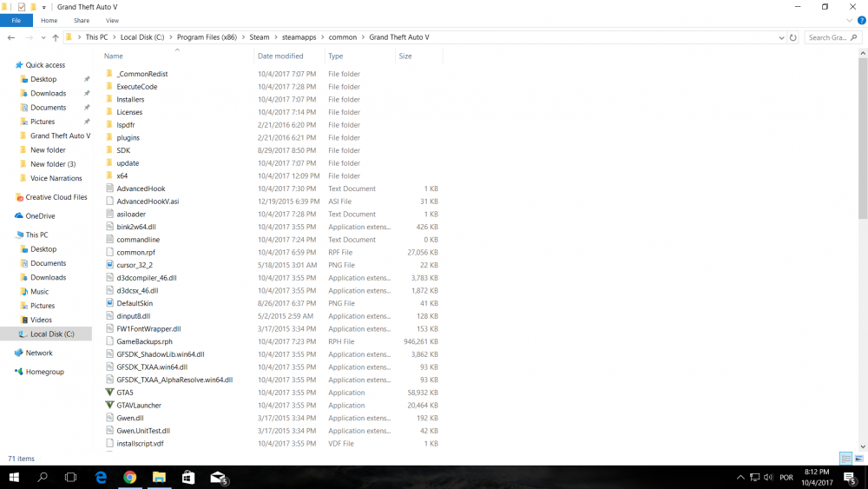Screen dimensions: 868x489
Task: Click the common breadcrumb segment
Action: point(343,37)
